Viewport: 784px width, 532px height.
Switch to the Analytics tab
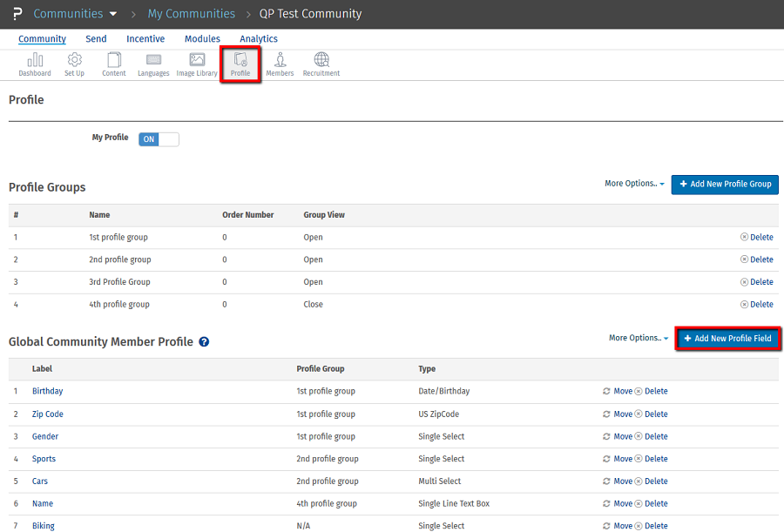point(259,39)
